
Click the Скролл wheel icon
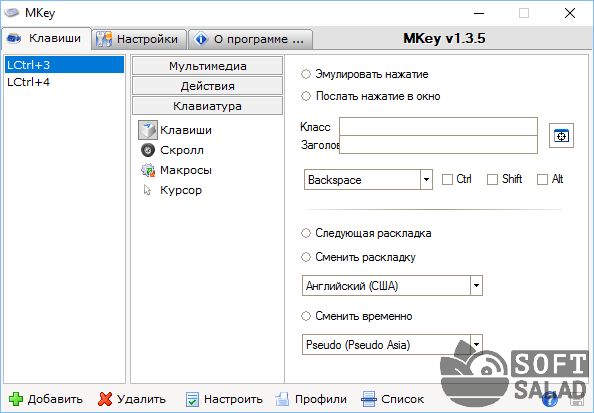click(148, 150)
